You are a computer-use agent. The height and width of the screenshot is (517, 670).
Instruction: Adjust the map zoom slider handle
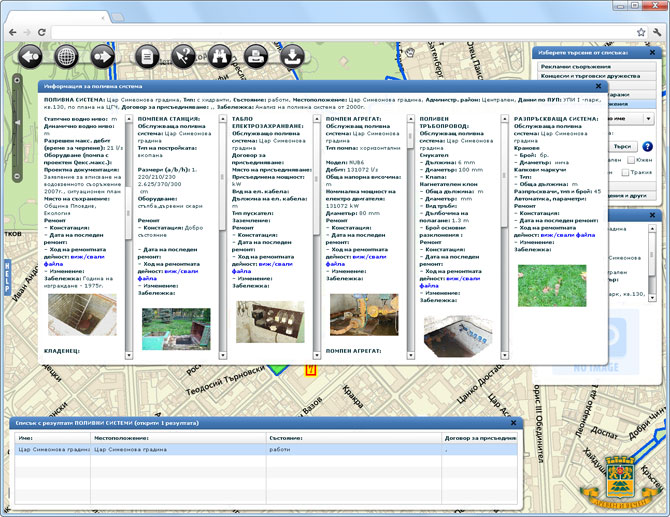point(17,123)
